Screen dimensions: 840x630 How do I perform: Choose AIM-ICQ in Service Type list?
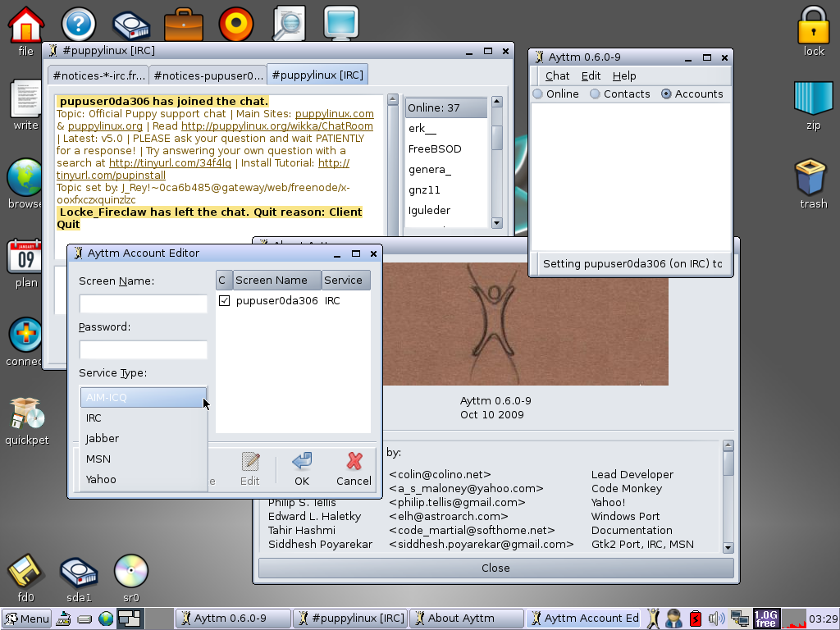(144, 398)
